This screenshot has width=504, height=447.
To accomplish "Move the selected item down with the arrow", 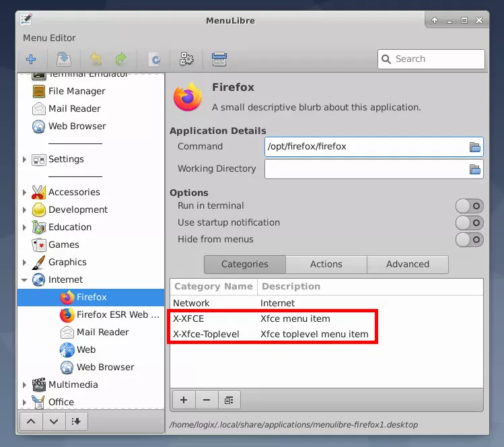I will (54, 421).
